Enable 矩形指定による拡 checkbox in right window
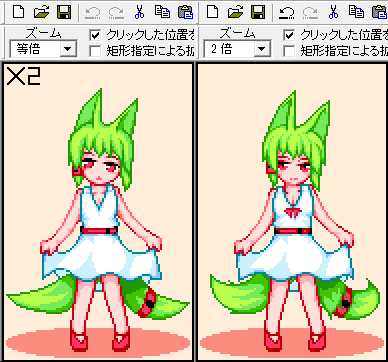 point(289,51)
